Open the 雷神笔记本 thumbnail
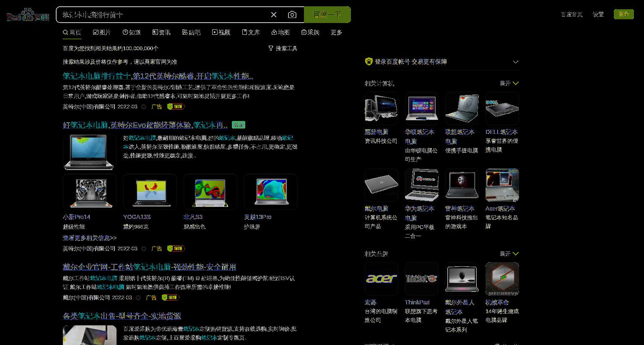Screen dimensions: 644x345 click(x=462, y=185)
